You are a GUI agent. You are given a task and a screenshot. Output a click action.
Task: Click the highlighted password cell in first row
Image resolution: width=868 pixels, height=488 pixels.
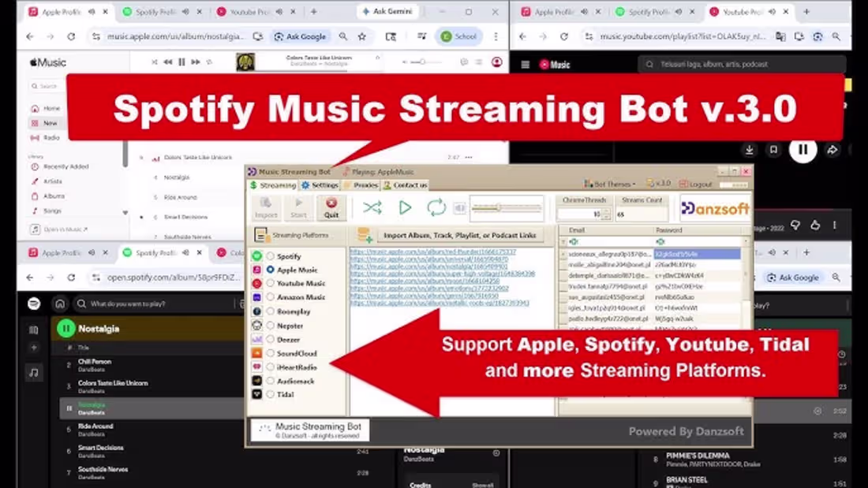[698, 253]
